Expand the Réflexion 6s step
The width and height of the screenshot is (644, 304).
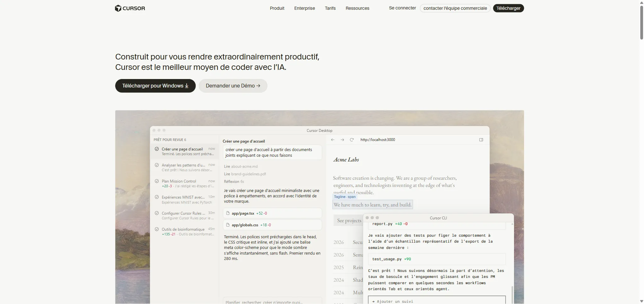(x=234, y=182)
